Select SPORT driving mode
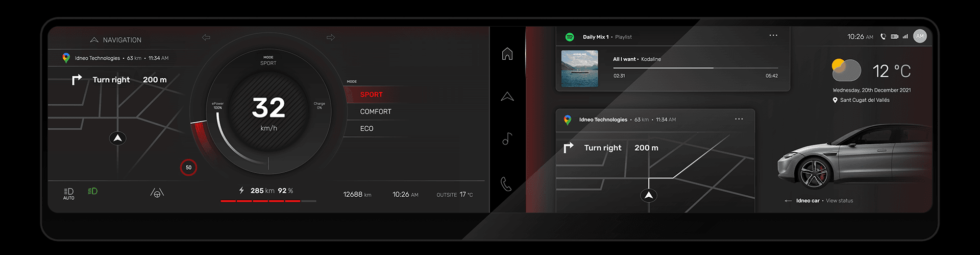Screen dimensions: 980x255 pos(371,95)
